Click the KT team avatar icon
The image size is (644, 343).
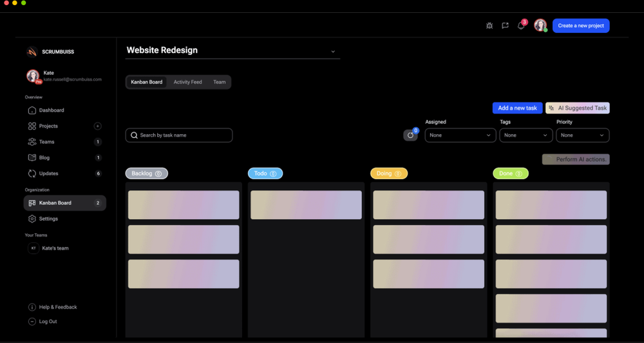pos(33,248)
